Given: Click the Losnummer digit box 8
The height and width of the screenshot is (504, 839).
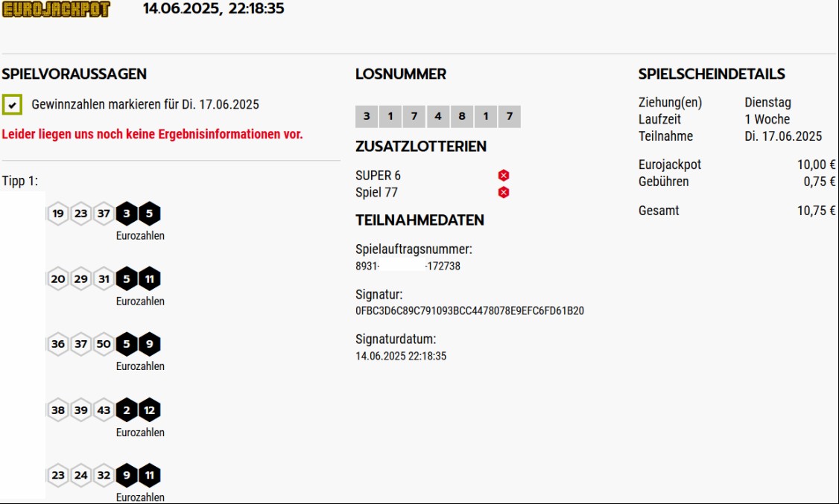Looking at the screenshot, I should click(462, 117).
